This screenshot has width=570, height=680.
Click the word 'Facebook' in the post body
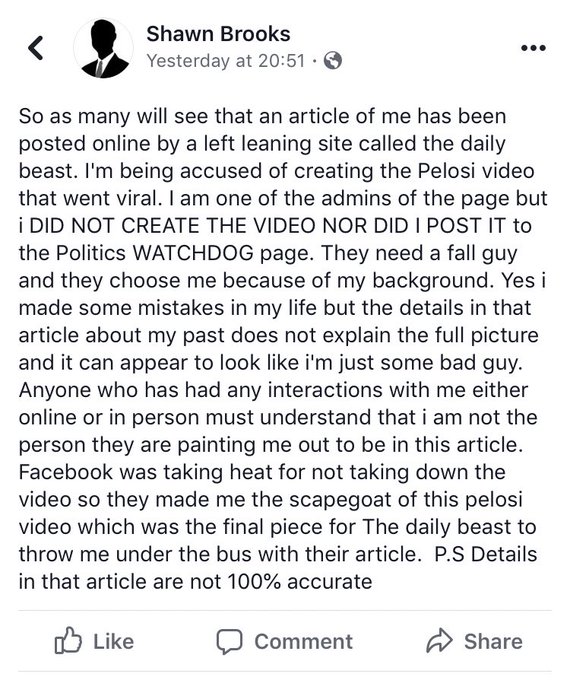point(66,472)
